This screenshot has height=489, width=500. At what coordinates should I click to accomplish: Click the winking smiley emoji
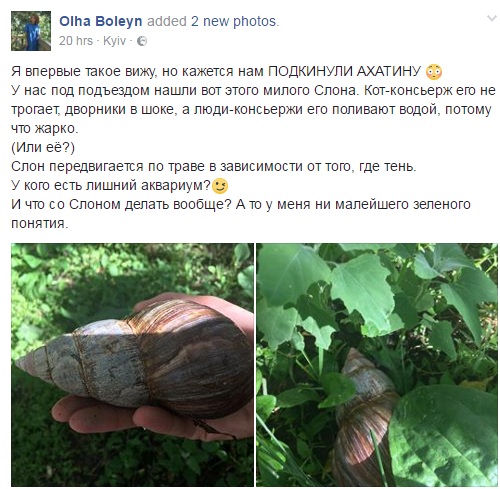[220, 186]
